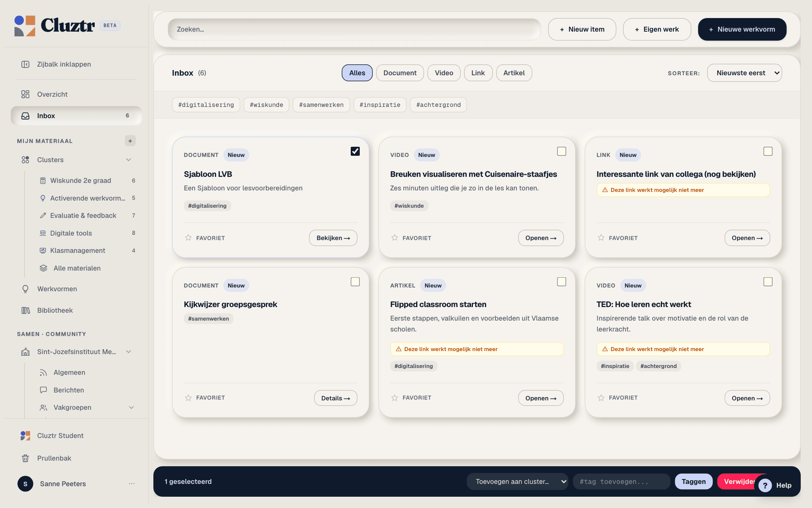
Task: Click the Nieuw item button
Action: coord(582,29)
